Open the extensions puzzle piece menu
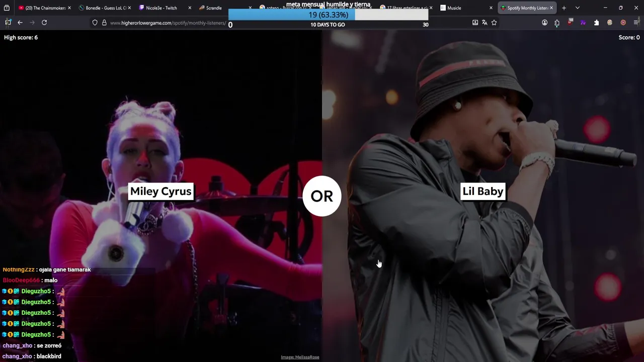The width and height of the screenshot is (644, 362). [x=597, y=23]
